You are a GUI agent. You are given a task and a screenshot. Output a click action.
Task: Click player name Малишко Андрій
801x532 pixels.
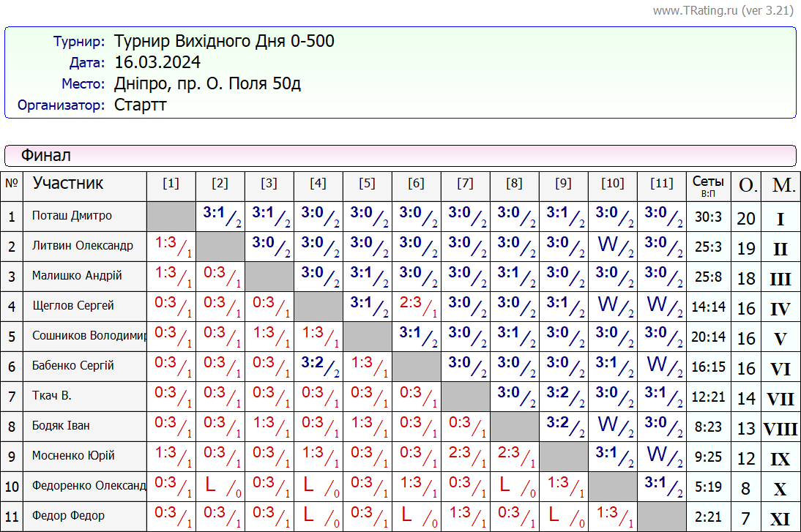click(x=77, y=276)
